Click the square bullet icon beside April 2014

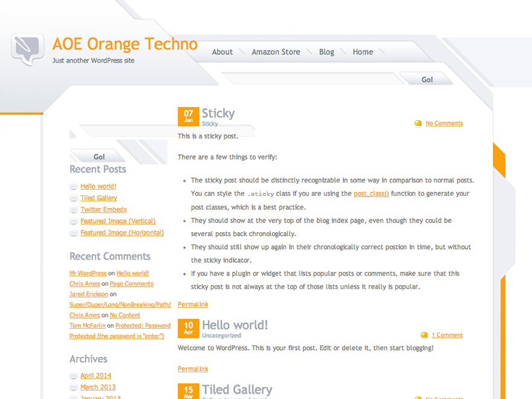click(73, 375)
